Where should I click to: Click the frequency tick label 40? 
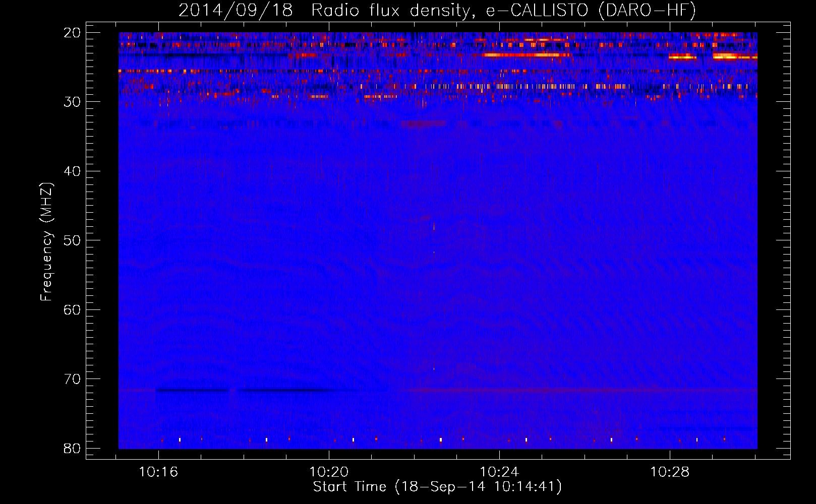[73, 171]
